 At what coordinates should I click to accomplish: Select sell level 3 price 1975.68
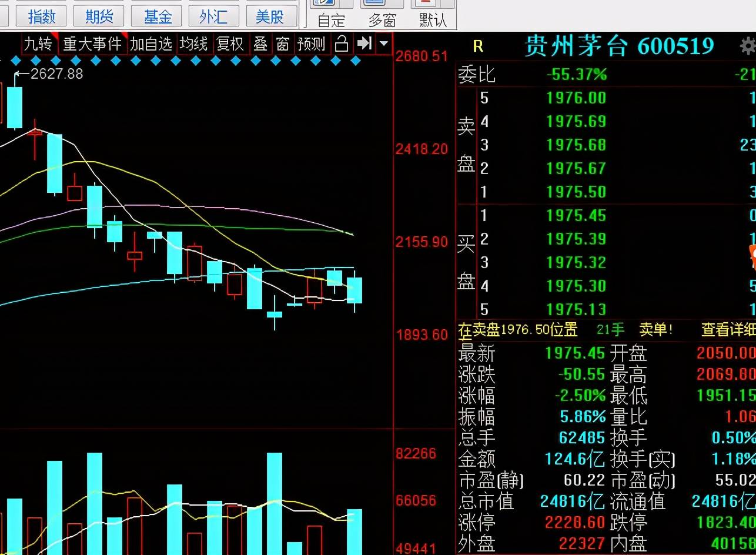coord(576,145)
